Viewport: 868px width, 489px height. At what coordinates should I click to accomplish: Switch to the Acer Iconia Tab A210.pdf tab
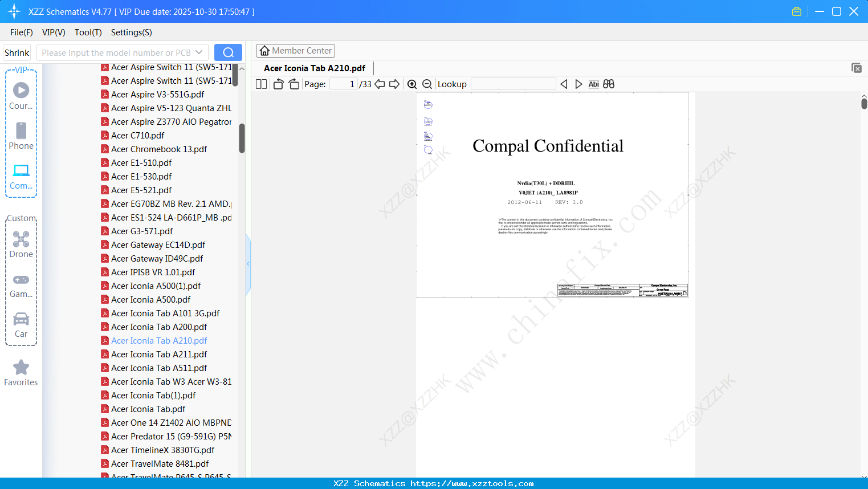point(315,68)
